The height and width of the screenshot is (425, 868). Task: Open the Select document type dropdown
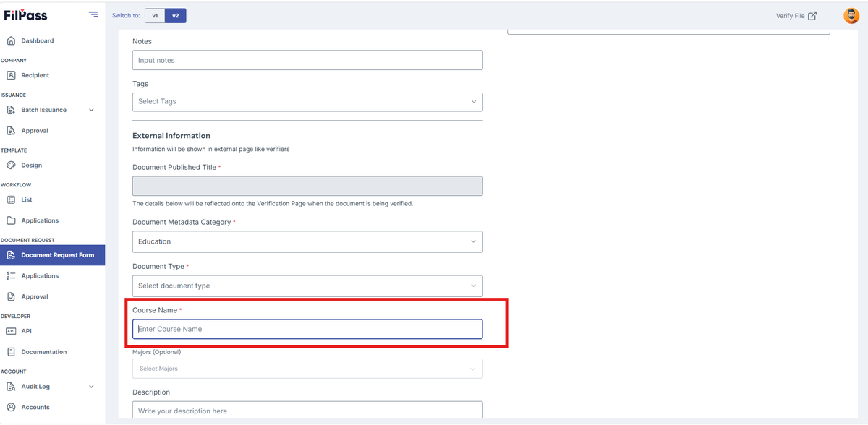click(x=307, y=286)
